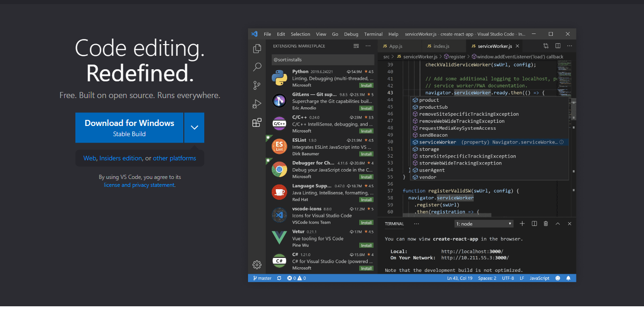
Task: Add a new terminal with plus icon
Action: coord(522,224)
